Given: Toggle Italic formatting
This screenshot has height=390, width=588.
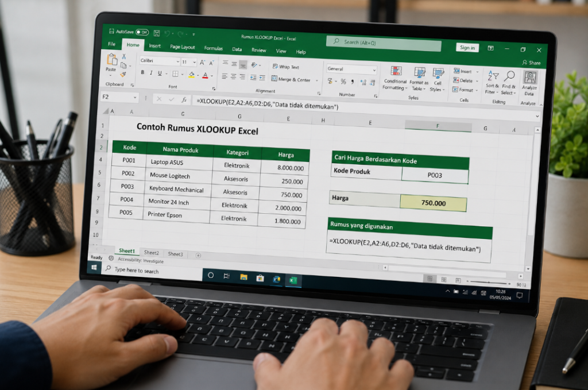Looking at the screenshot, I should tap(151, 73).
